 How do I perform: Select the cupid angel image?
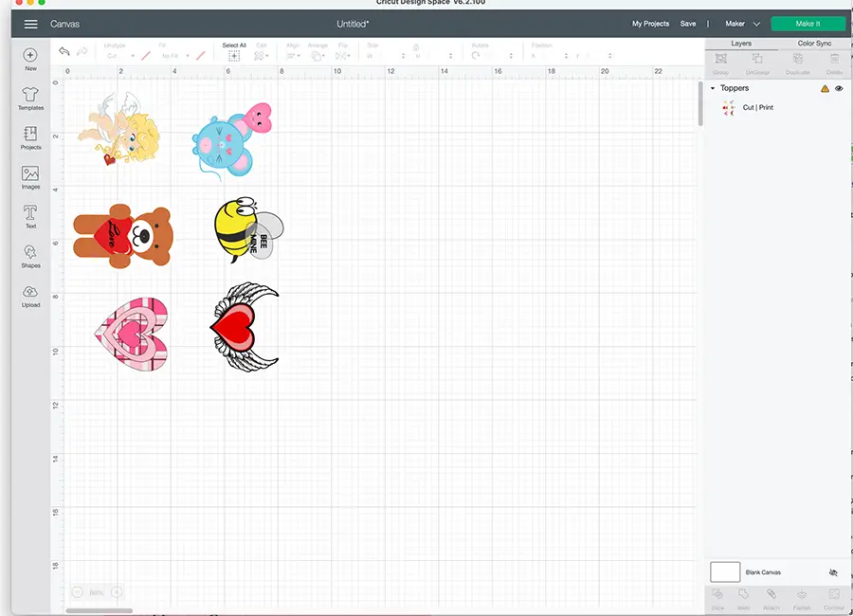[x=119, y=129]
